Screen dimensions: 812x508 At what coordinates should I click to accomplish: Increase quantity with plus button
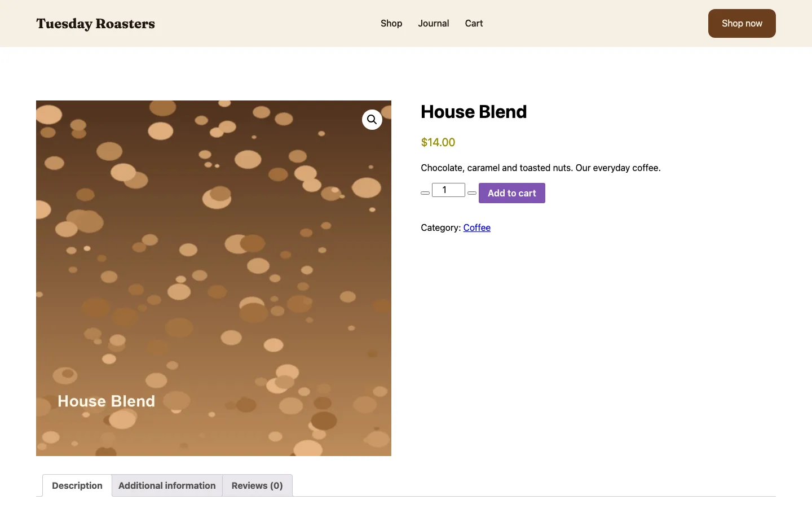[472, 193]
